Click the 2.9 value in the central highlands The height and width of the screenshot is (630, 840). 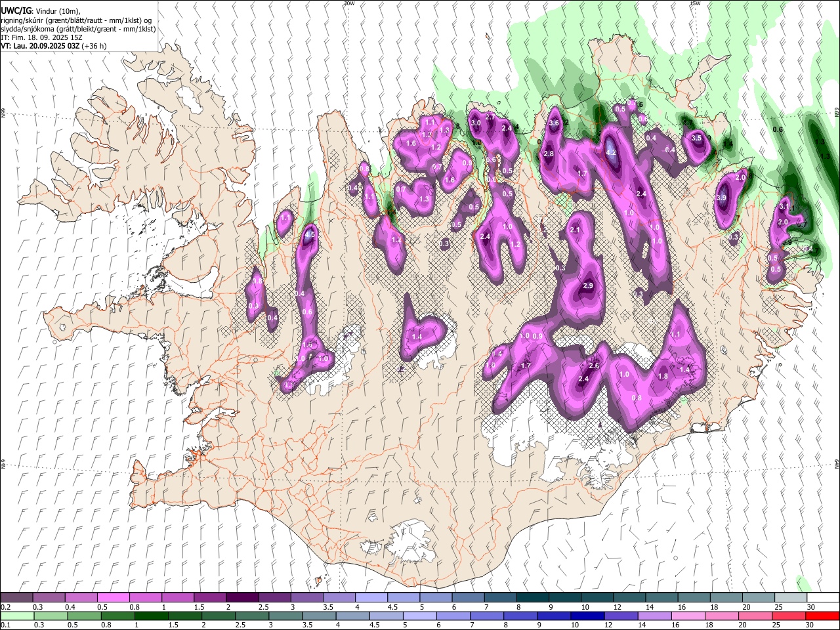[x=588, y=286]
